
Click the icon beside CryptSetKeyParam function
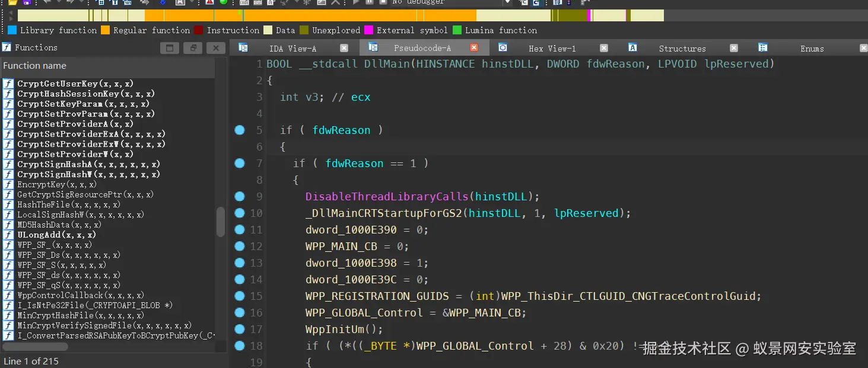[8, 104]
